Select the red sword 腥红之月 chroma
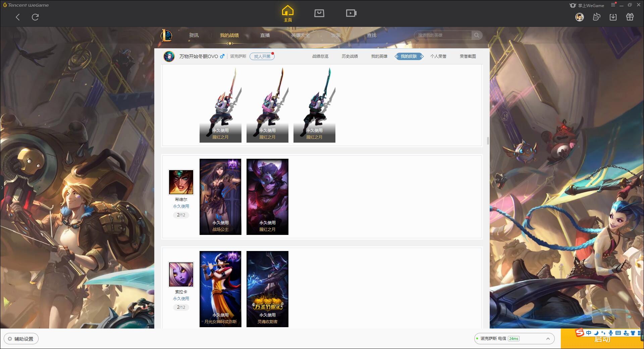 coord(220,105)
